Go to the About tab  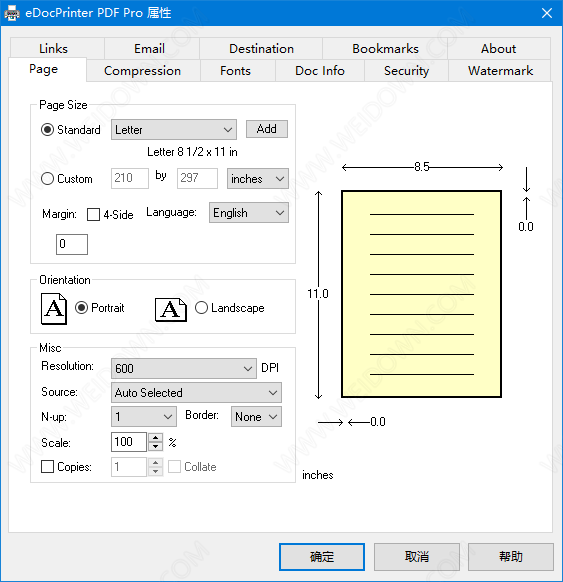[498, 49]
